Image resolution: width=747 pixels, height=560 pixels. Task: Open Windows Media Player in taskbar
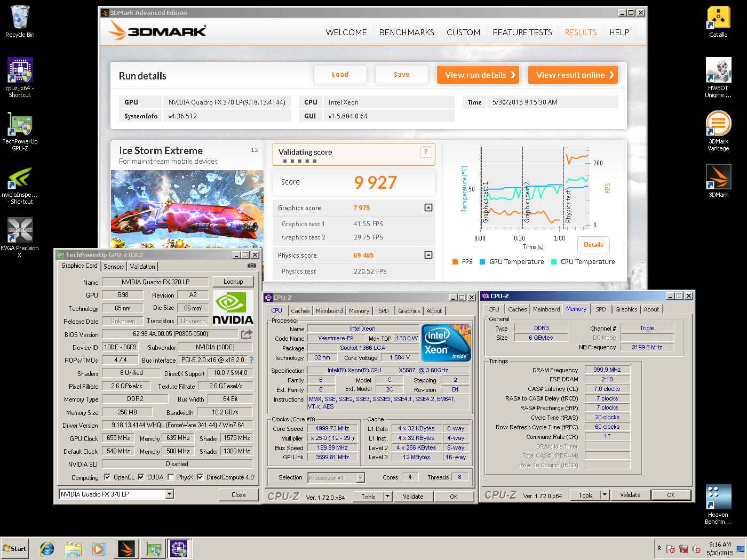pyautogui.click(x=99, y=548)
